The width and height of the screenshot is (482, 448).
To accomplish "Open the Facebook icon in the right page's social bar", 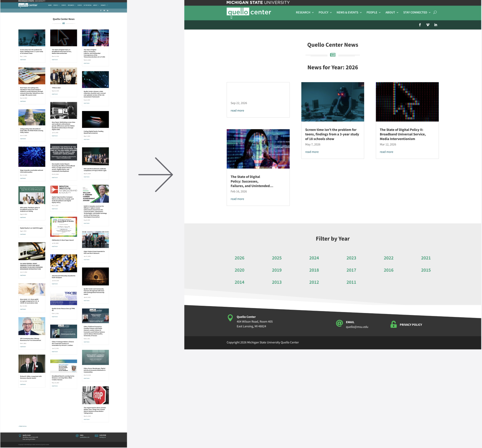I will (420, 25).
